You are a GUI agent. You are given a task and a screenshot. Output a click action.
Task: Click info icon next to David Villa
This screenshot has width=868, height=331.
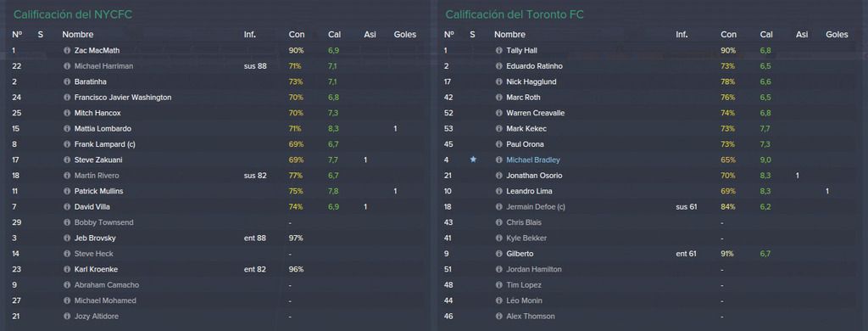pyautogui.click(x=67, y=207)
